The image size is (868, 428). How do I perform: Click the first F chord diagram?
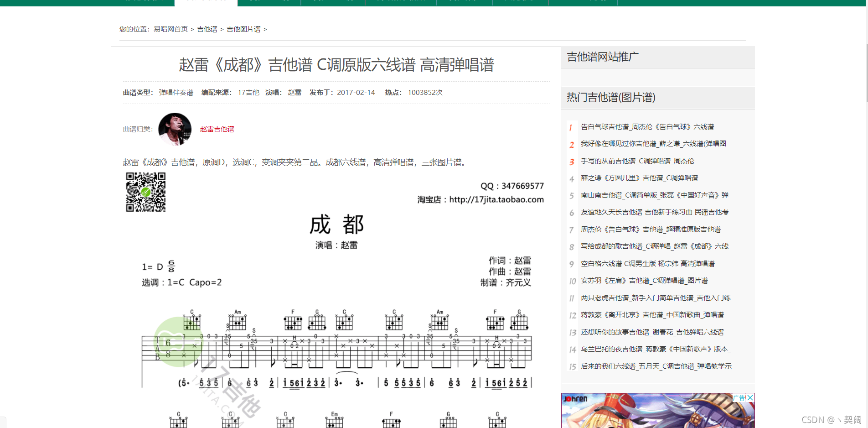pyautogui.click(x=293, y=320)
